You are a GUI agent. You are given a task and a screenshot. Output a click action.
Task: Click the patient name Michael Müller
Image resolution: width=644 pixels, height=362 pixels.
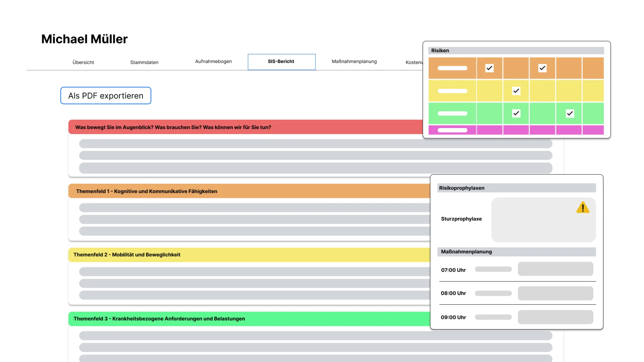coord(84,39)
